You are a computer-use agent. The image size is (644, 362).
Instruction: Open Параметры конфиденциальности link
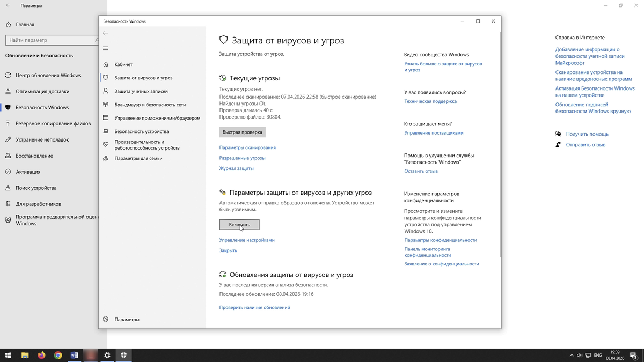pyautogui.click(x=441, y=240)
